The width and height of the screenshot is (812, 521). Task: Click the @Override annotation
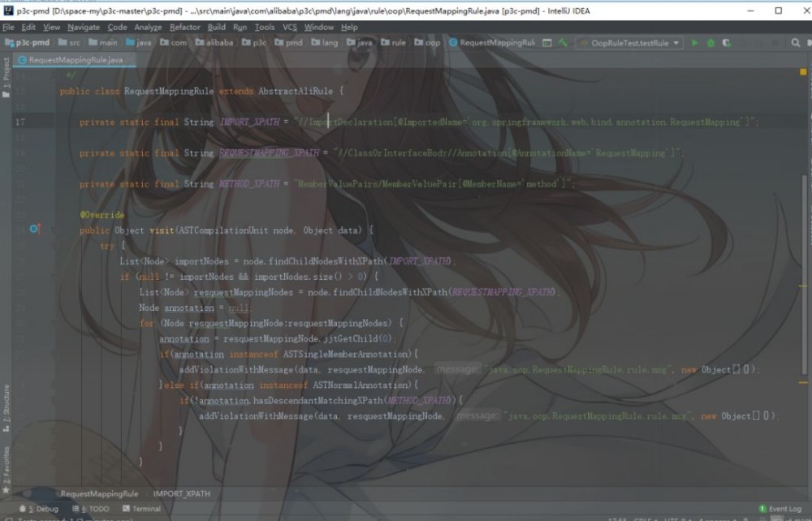pyautogui.click(x=102, y=215)
